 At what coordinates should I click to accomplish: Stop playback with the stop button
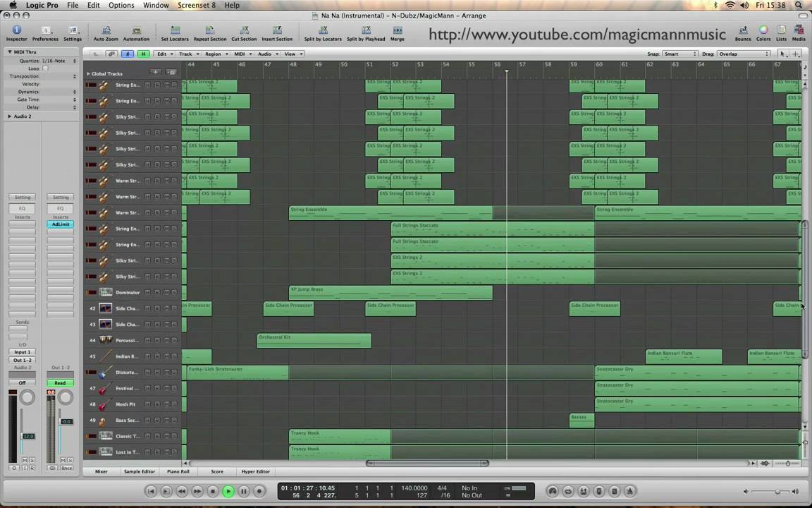(x=212, y=491)
